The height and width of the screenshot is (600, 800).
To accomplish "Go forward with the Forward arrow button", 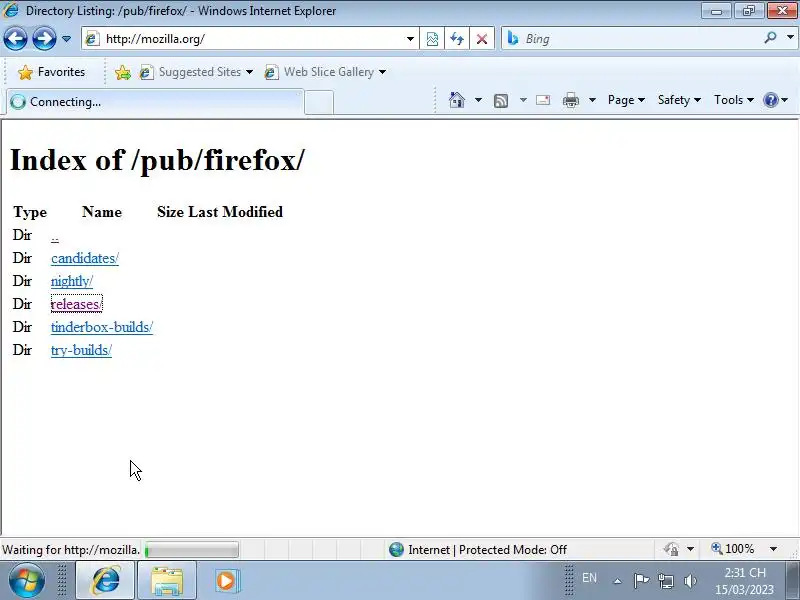I will [x=44, y=38].
